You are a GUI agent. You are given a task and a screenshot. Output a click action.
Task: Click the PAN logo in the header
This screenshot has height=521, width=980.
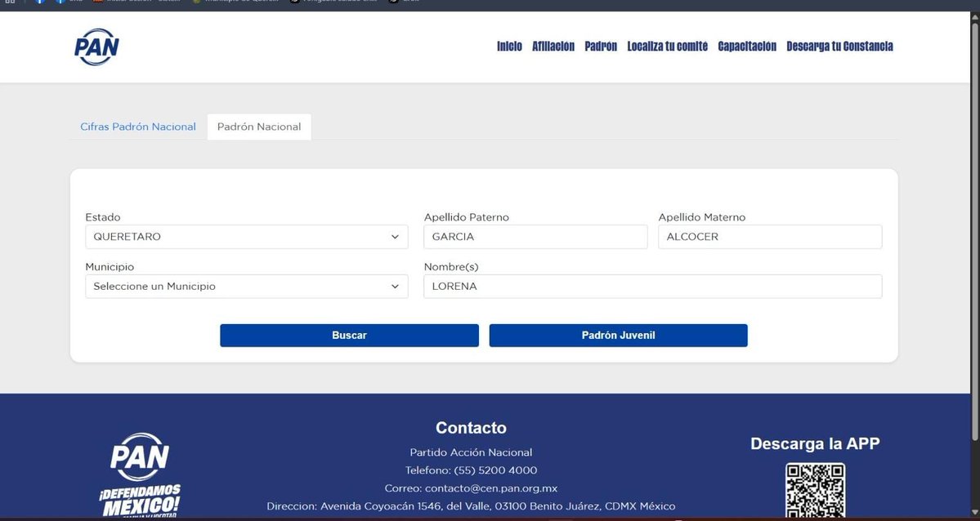(x=96, y=47)
